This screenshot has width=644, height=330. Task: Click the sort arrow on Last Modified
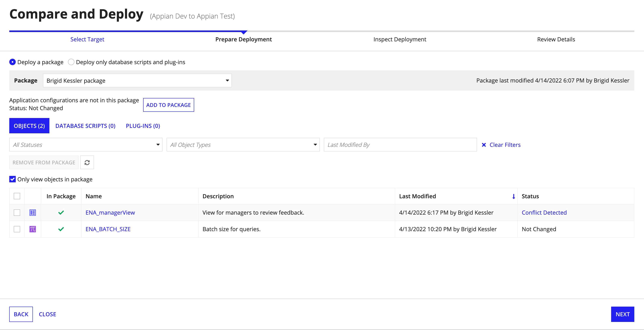click(514, 196)
